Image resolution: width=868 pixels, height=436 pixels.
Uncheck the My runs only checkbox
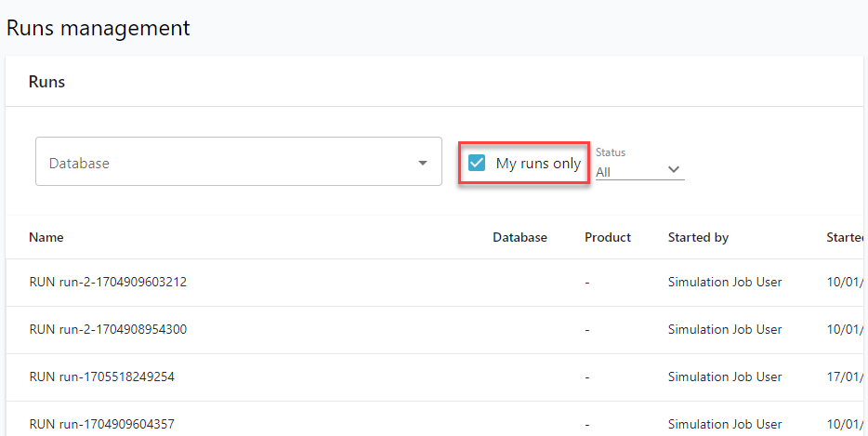coord(477,164)
